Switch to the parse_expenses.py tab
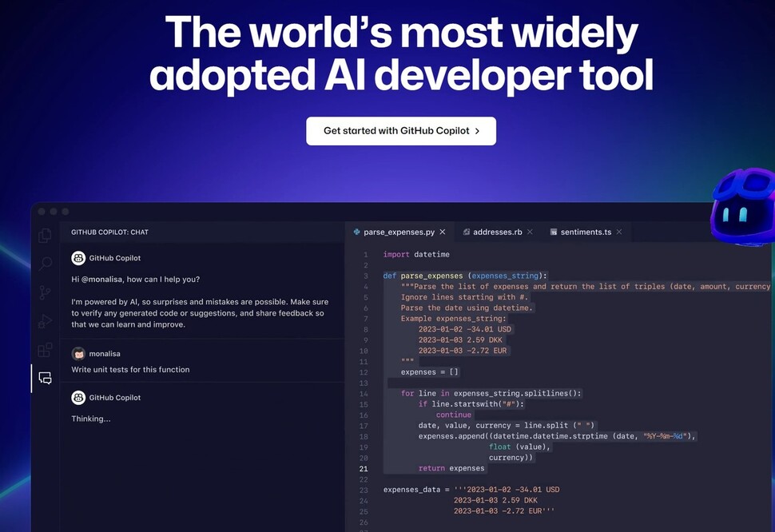This screenshot has width=775, height=532. pos(398,232)
